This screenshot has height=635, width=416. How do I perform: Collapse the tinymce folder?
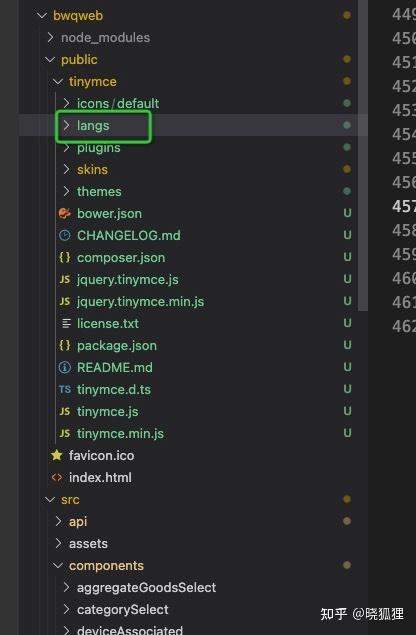(58, 81)
